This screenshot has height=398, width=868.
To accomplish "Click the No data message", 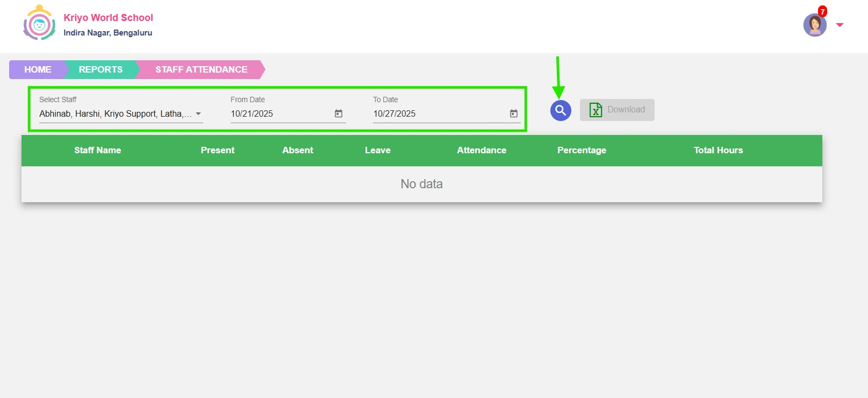I will point(422,184).
